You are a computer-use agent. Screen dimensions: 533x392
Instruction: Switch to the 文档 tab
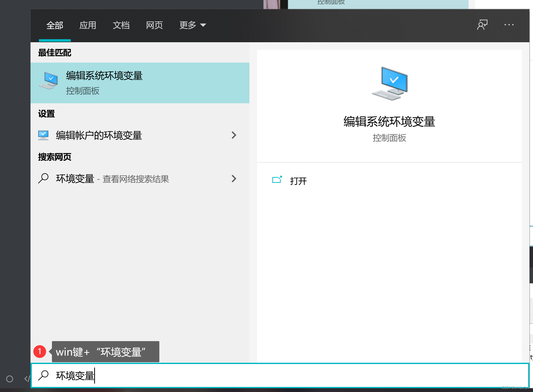(121, 25)
